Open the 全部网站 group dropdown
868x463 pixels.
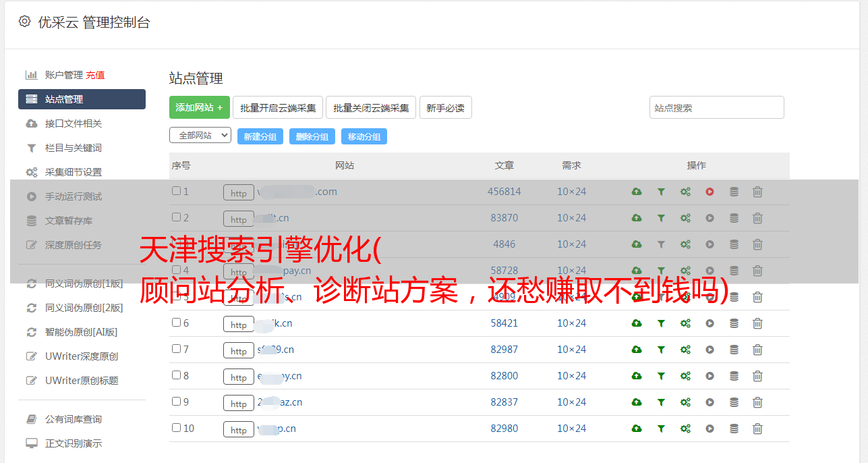pyautogui.click(x=200, y=135)
